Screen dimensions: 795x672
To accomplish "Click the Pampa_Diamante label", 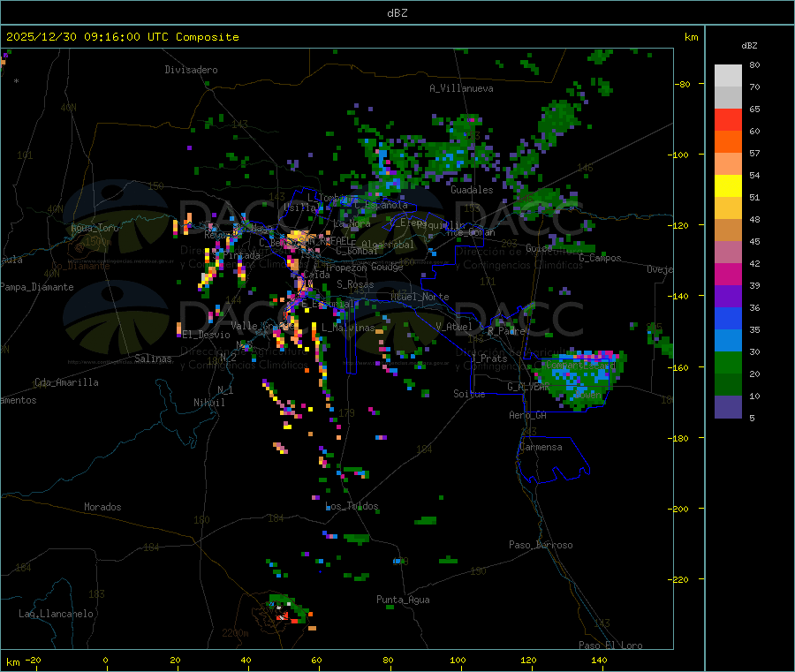I will (x=37, y=287).
